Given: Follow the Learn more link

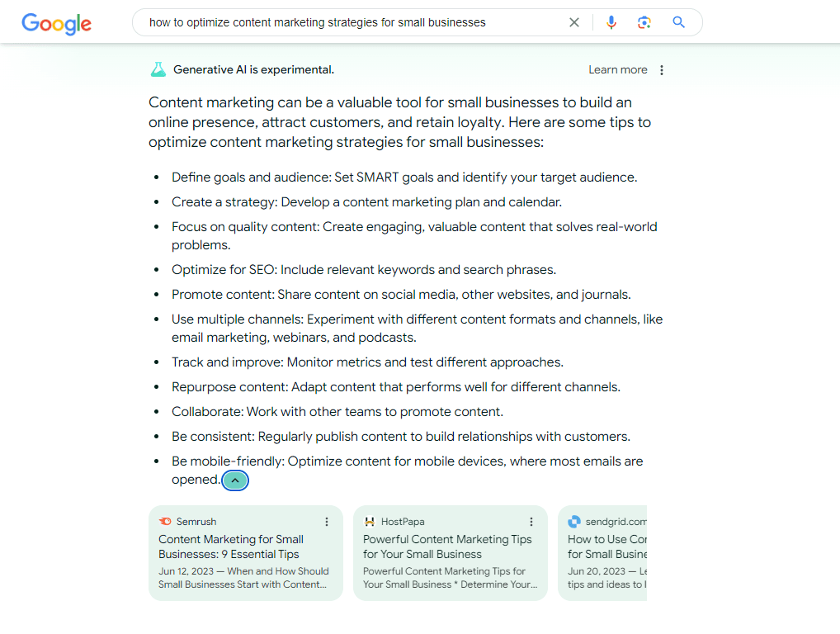Looking at the screenshot, I should click(x=618, y=69).
